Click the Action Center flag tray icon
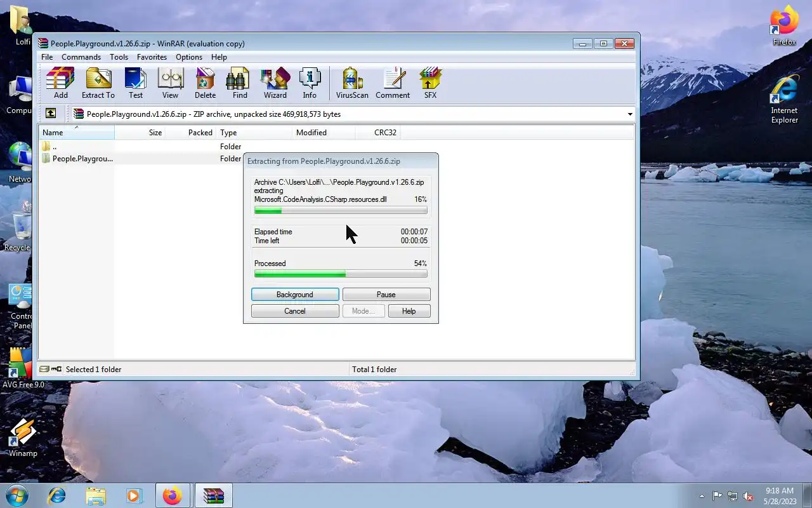Screen dimensions: 812x508 (717, 496)
